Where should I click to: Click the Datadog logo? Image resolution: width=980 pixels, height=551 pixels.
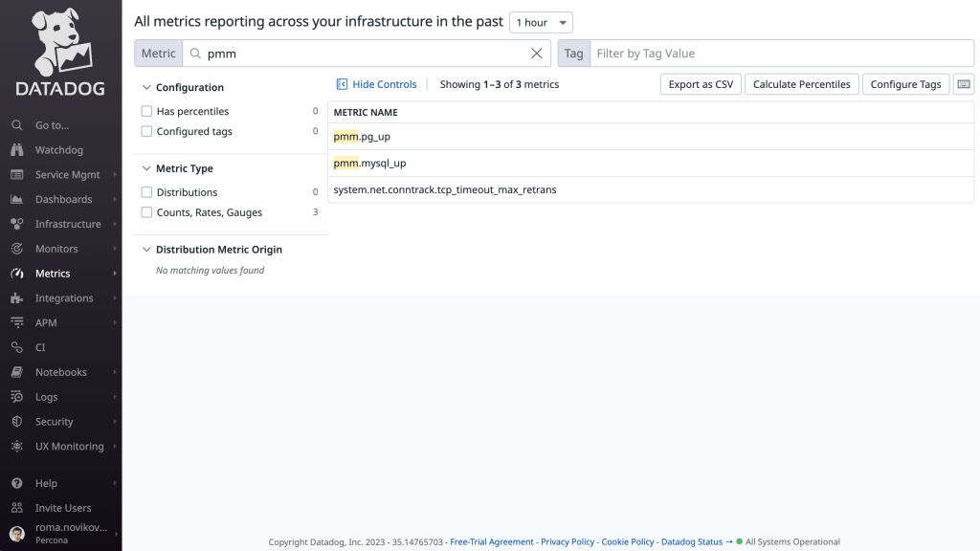(60, 48)
